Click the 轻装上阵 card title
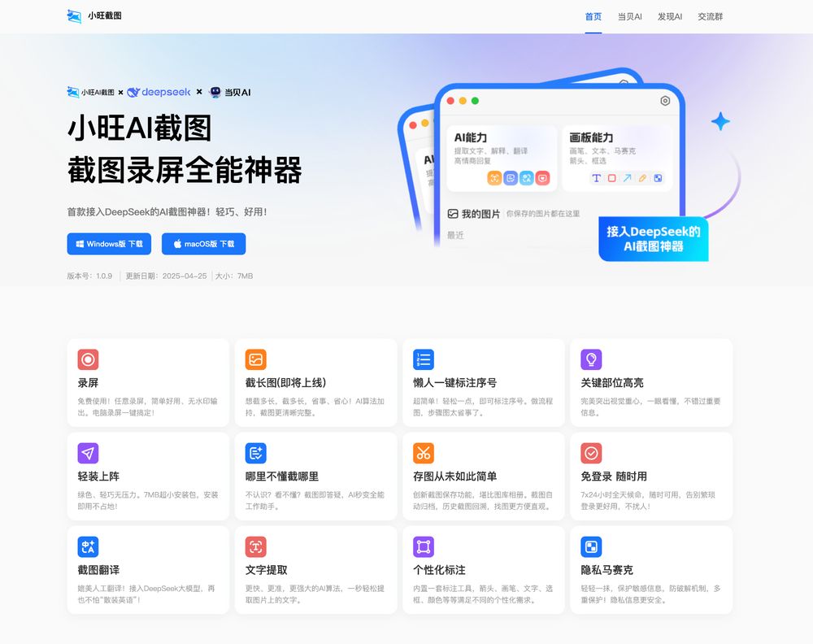813x644 pixels. (98, 476)
